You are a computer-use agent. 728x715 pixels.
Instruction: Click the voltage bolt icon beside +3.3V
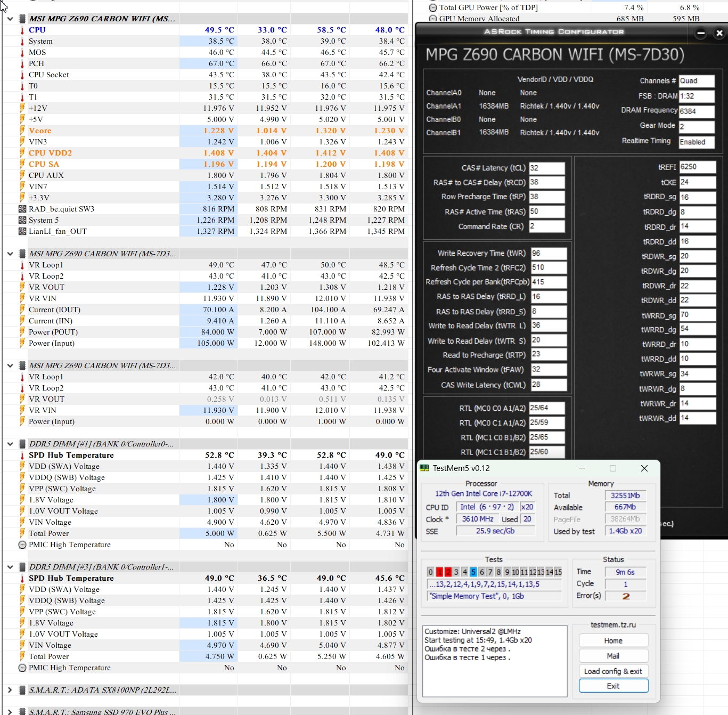(22, 198)
